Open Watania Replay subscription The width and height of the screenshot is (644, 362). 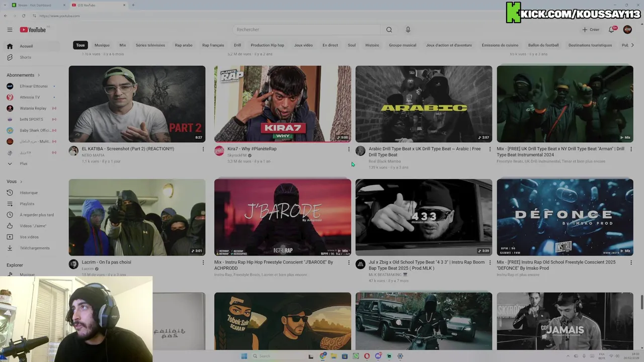coord(32,108)
